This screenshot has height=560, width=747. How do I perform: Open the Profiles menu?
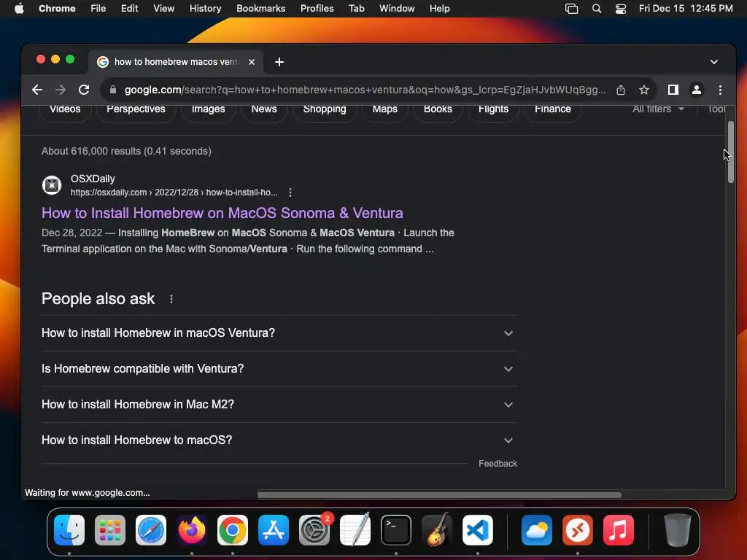(317, 9)
